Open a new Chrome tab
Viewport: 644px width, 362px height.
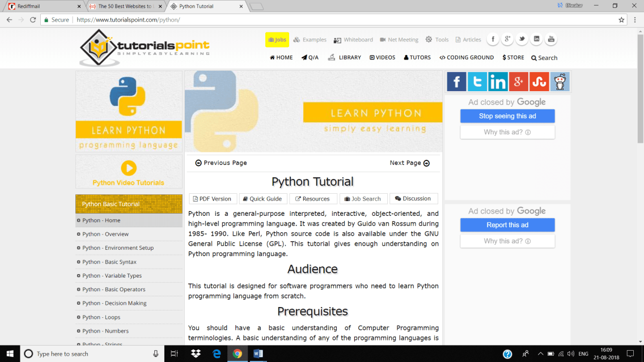(x=256, y=7)
